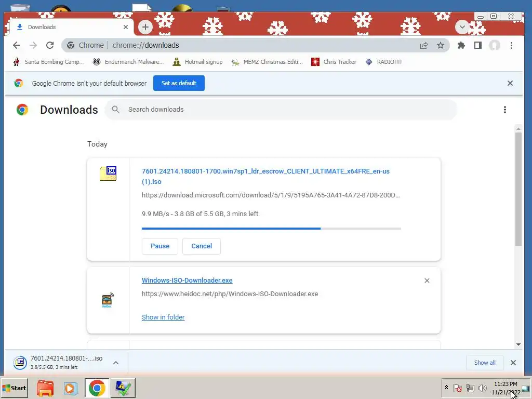
Task: Open the warning monitor taskbar app
Action: tap(123, 388)
